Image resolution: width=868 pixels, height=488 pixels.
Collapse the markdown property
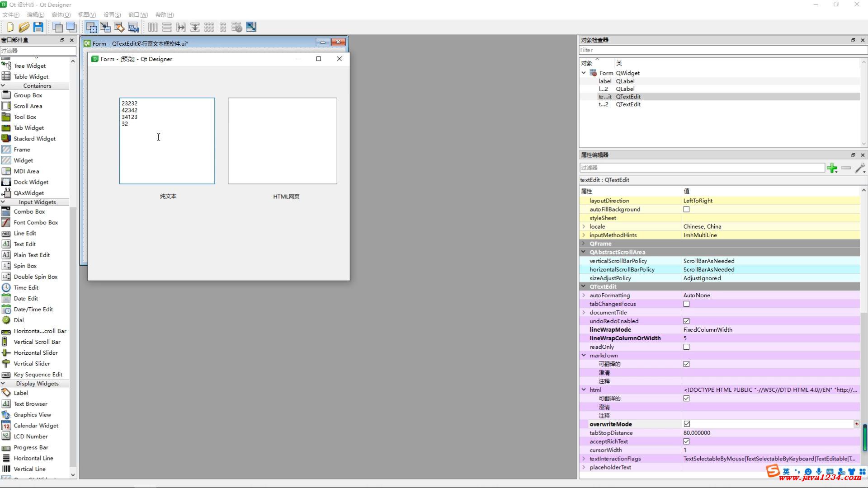point(584,356)
